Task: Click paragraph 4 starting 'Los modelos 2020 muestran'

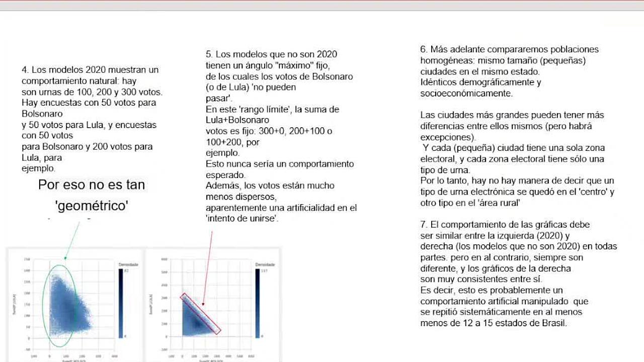Action: (91, 119)
